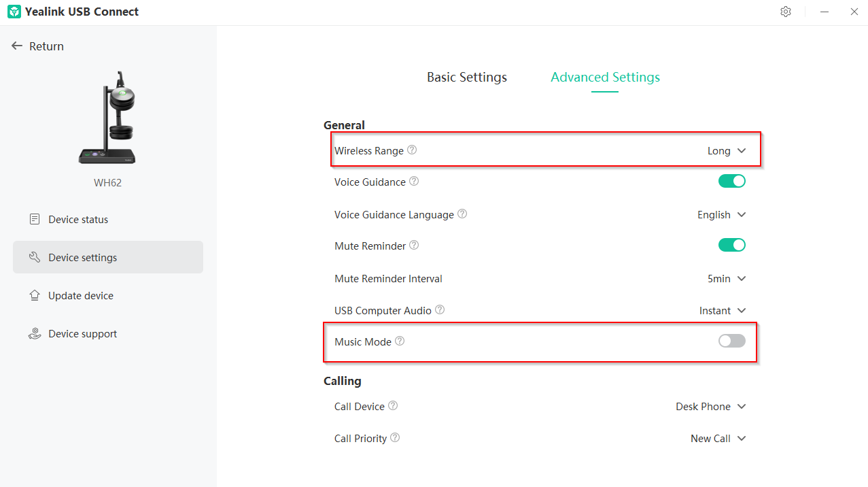
Task: Select the Advanced Settings tab
Action: click(x=605, y=78)
